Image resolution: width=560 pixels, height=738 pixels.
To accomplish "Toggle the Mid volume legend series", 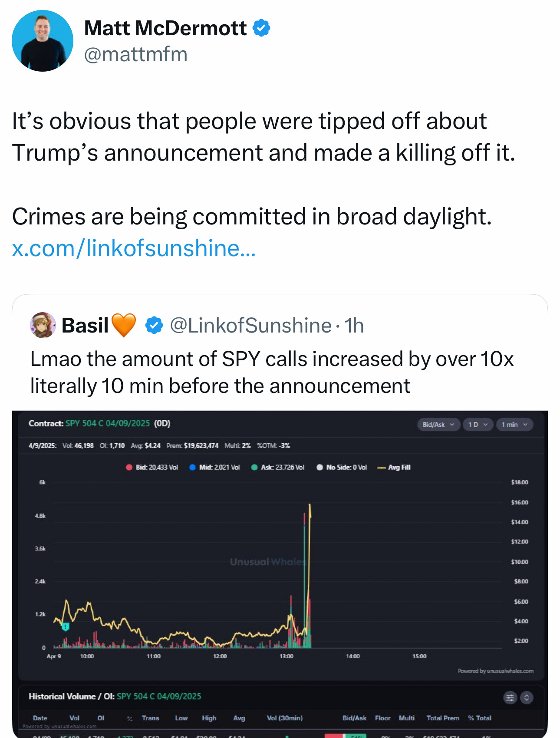I will coord(215,467).
